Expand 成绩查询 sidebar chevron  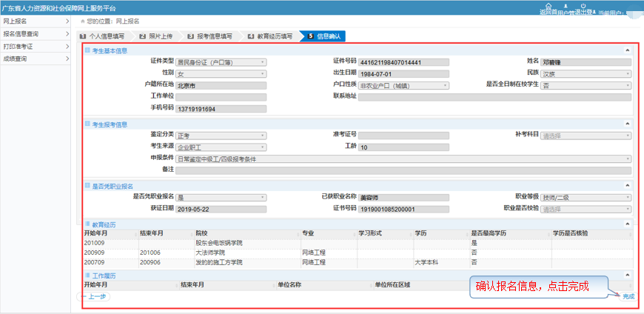(67, 59)
